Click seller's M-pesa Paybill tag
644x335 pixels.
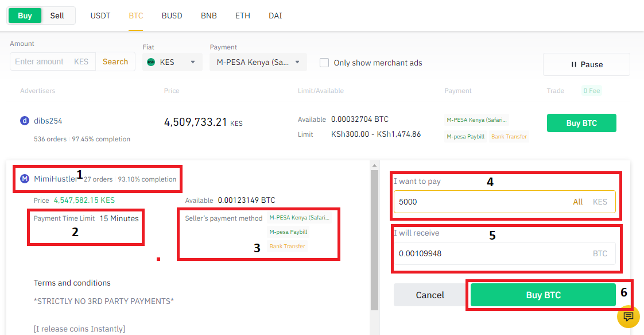(x=288, y=232)
